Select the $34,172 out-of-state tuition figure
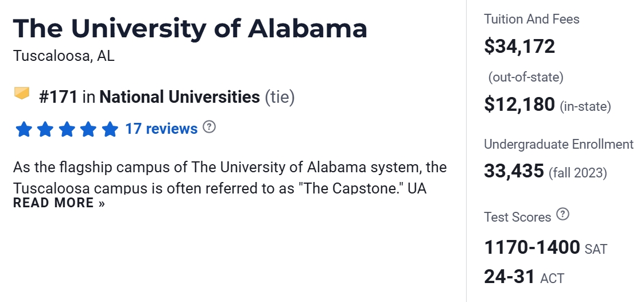The image size is (644, 302). click(519, 47)
